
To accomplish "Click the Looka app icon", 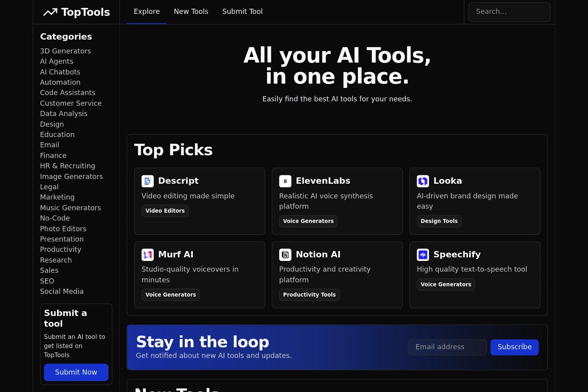I will coord(423,181).
